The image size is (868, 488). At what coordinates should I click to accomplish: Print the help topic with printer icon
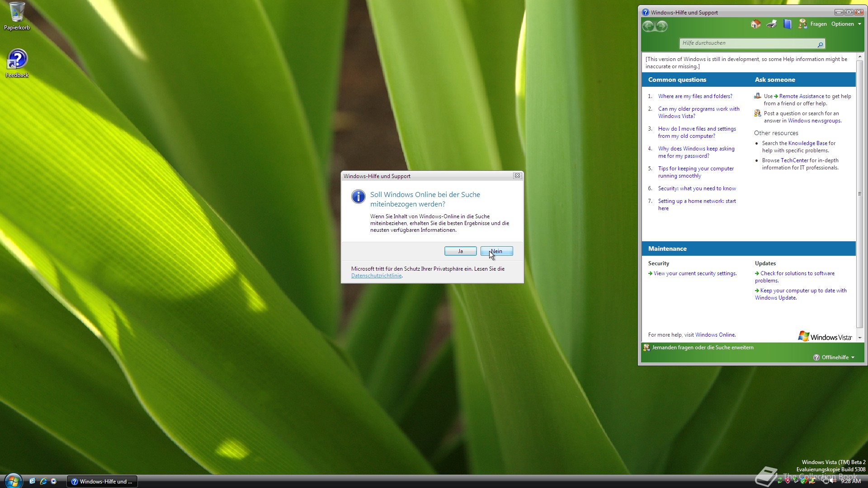772,24
